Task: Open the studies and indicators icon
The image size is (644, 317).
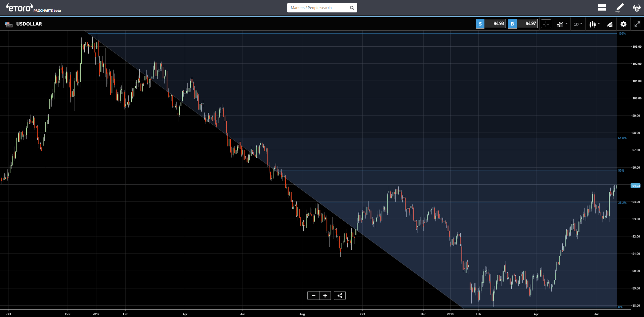Action: 610,24
